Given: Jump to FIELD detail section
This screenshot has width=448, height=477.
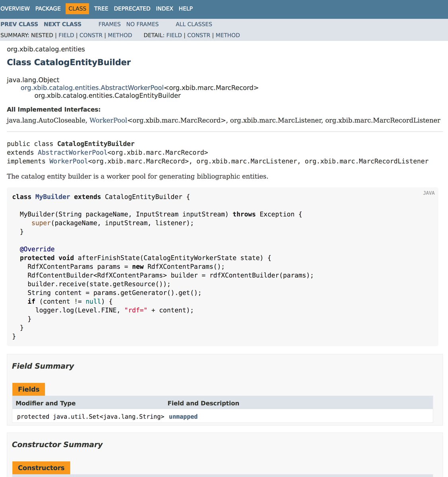Looking at the screenshot, I should (x=174, y=35).
